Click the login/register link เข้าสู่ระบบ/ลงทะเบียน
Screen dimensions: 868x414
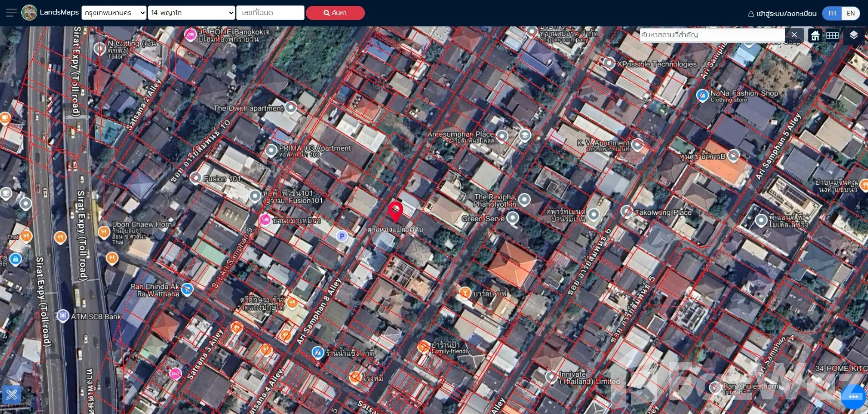point(782,14)
